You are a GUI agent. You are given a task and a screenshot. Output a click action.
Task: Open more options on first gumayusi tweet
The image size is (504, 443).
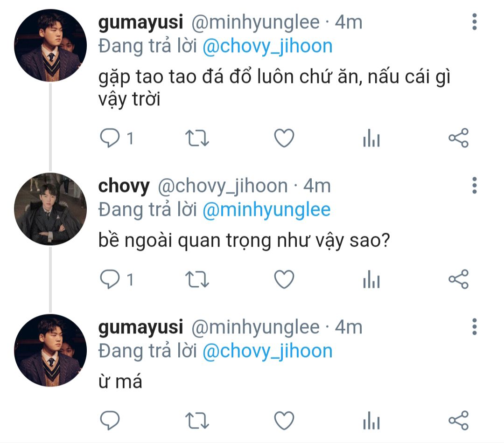coord(475,22)
